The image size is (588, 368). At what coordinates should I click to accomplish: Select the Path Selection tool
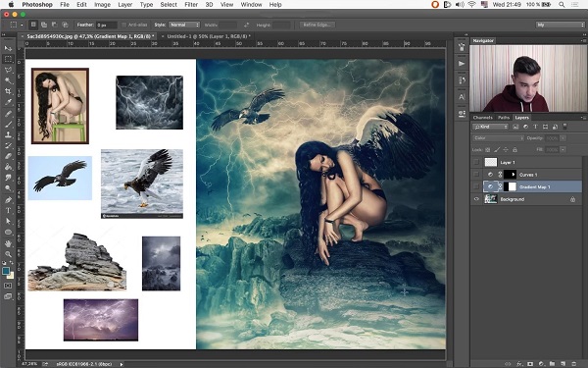pos(8,221)
